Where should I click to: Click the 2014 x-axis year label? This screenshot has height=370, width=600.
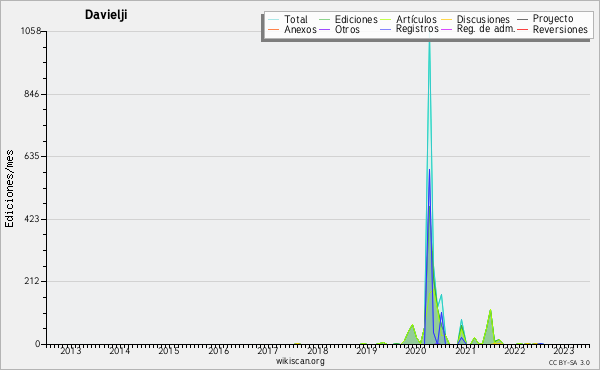pos(120,351)
